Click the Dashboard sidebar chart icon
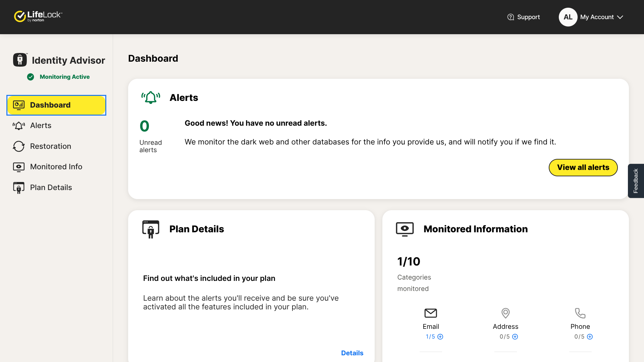This screenshot has width=644, height=362. click(19, 105)
